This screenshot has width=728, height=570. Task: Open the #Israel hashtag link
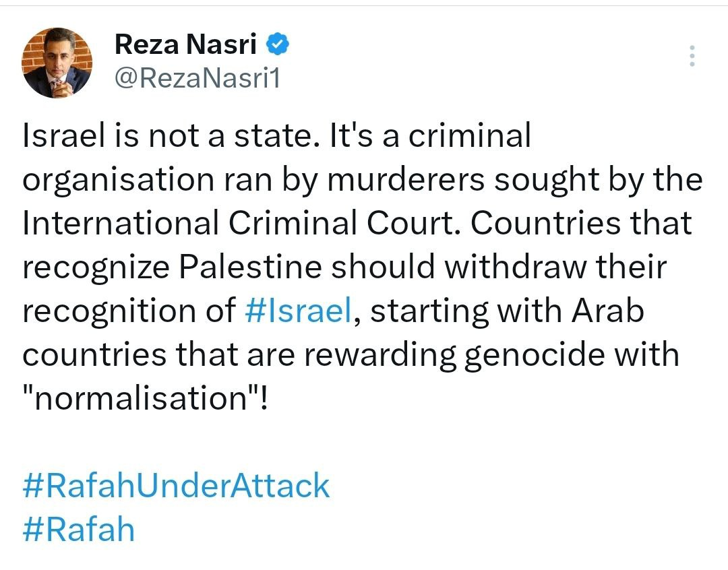(297, 311)
